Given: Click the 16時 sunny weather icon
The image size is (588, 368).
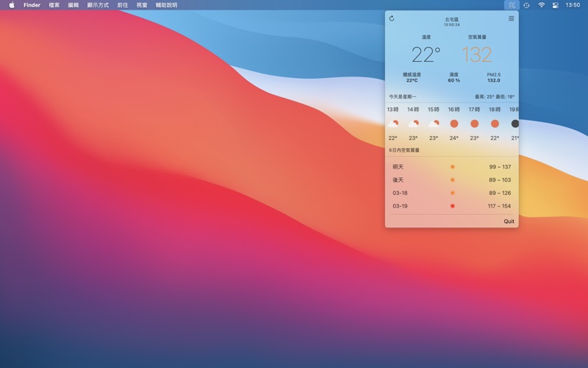Looking at the screenshot, I should (453, 124).
